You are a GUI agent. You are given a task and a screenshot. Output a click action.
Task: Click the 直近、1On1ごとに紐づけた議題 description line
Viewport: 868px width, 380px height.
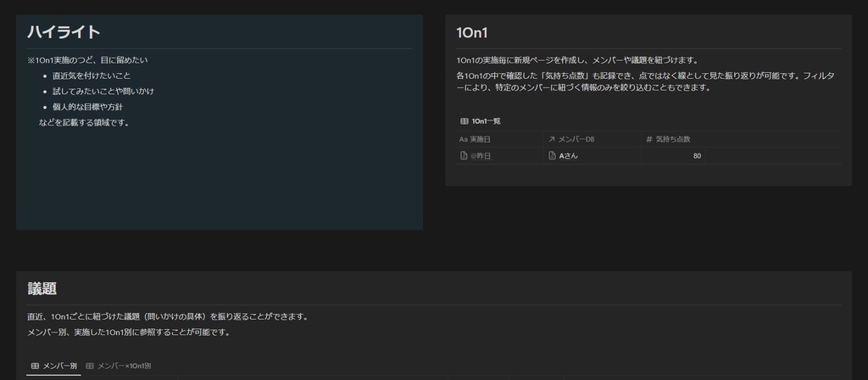click(168, 317)
